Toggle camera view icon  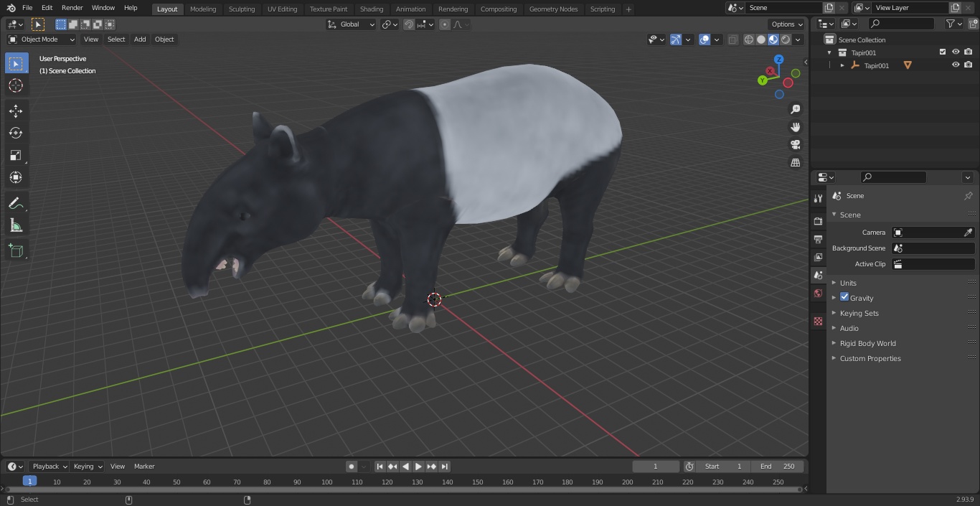[795, 144]
